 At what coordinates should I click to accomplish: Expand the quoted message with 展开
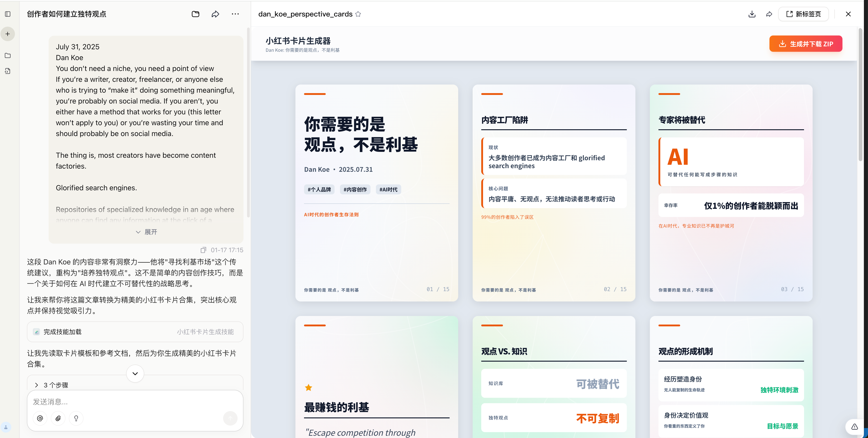[146, 232]
